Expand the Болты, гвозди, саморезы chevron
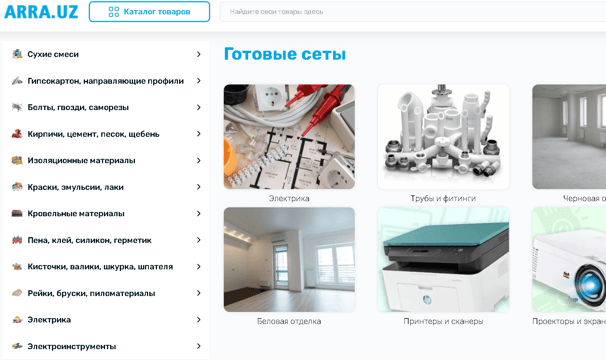The height and width of the screenshot is (360, 606). click(199, 107)
